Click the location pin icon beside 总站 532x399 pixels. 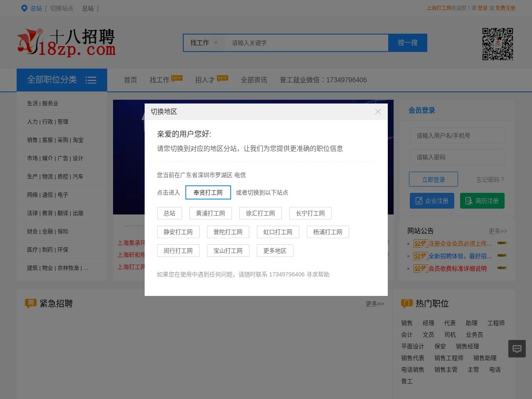point(24,8)
